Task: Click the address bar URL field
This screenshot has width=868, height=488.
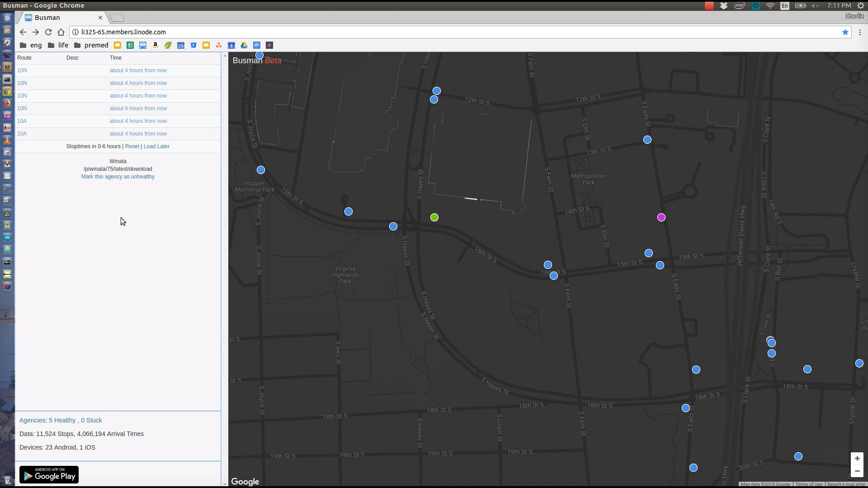Action: [x=407, y=32]
